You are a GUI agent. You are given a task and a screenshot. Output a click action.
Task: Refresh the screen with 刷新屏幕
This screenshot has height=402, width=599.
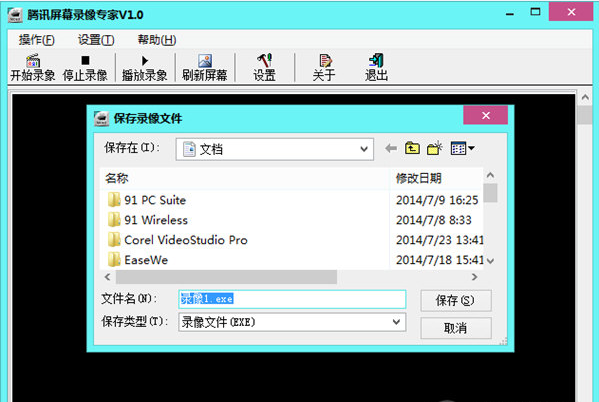205,68
